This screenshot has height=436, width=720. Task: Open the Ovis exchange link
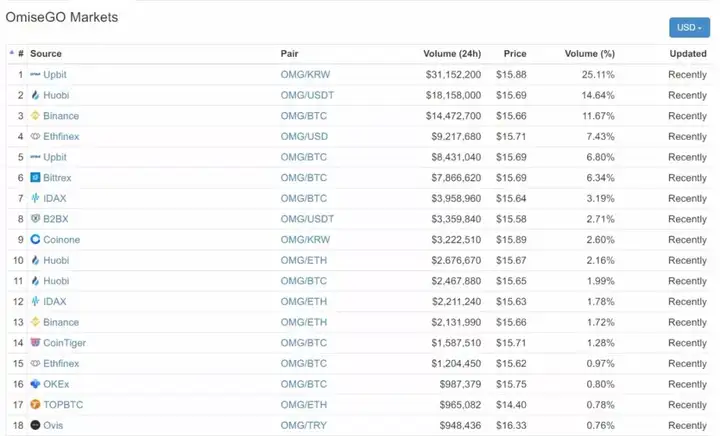pos(53,425)
